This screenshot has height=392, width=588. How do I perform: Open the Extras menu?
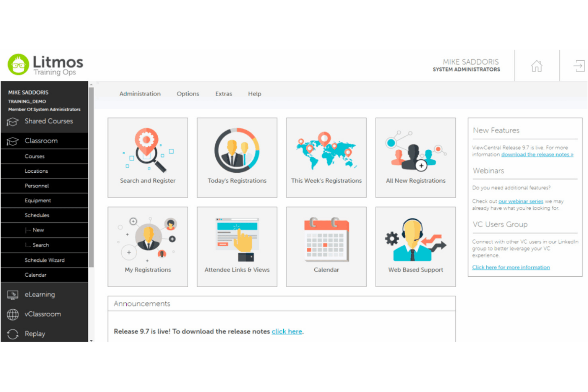click(224, 94)
